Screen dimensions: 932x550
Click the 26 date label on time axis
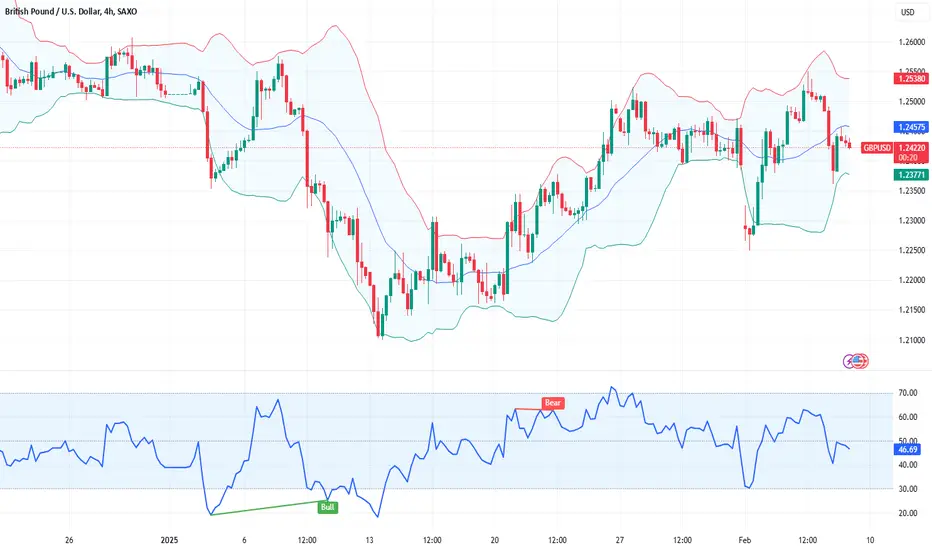tap(69, 540)
